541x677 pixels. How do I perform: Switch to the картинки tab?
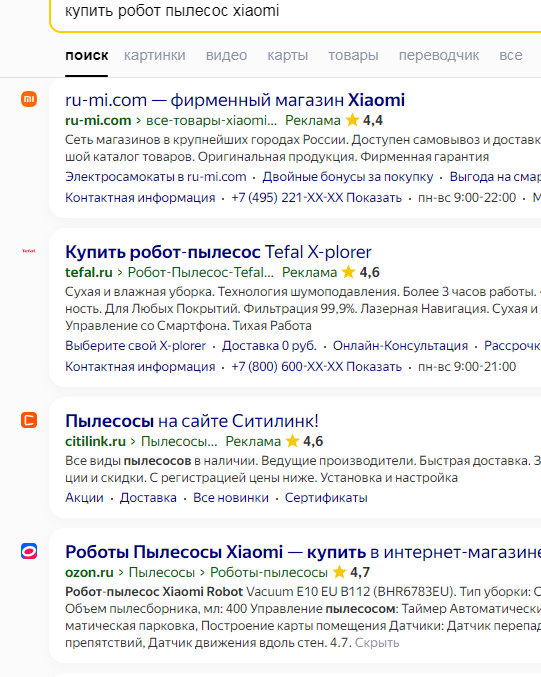(x=155, y=55)
